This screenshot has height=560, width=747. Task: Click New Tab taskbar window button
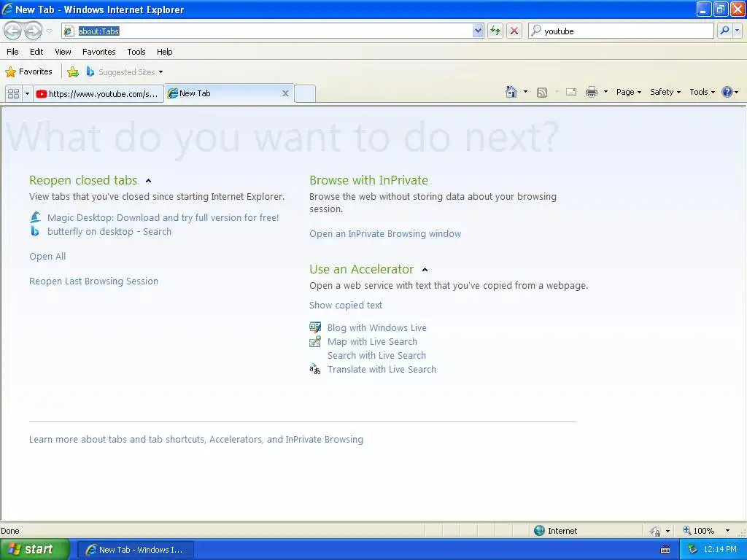pos(135,550)
